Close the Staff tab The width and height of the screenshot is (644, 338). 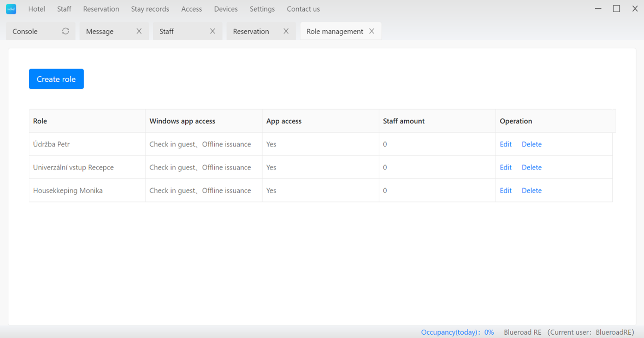[212, 31]
